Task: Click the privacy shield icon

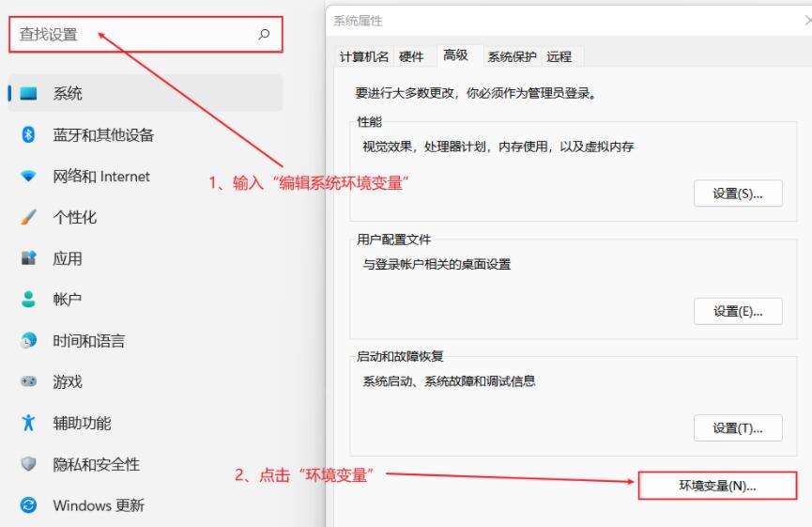Action: pyautogui.click(x=28, y=464)
